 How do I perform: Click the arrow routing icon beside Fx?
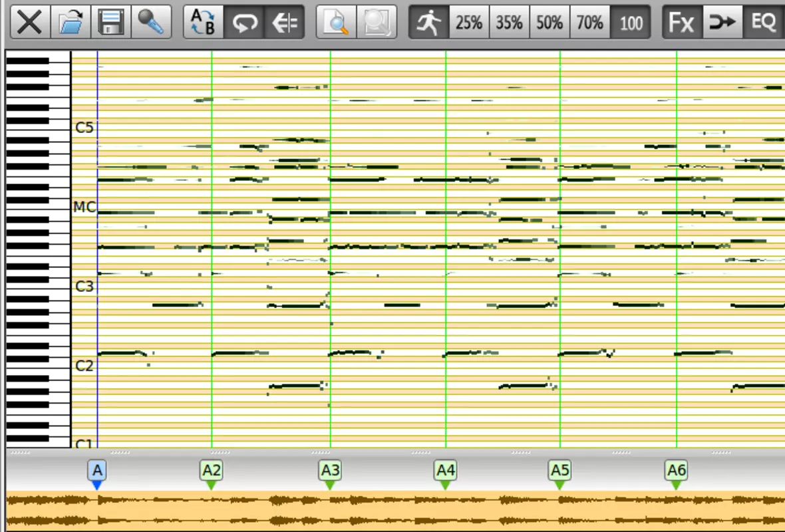click(x=723, y=22)
